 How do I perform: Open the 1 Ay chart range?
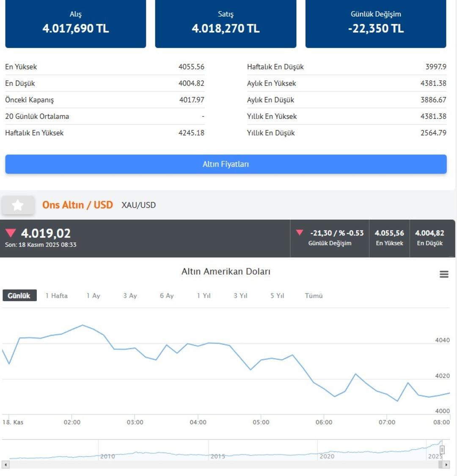(93, 295)
